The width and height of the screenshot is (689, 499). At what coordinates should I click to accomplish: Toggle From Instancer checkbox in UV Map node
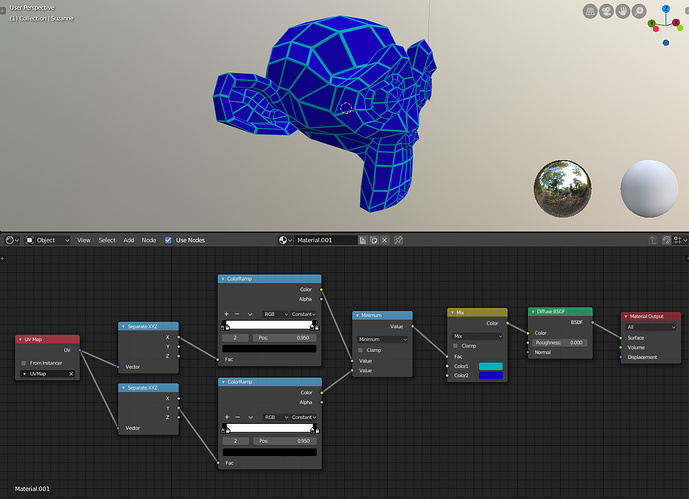[24, 363]
